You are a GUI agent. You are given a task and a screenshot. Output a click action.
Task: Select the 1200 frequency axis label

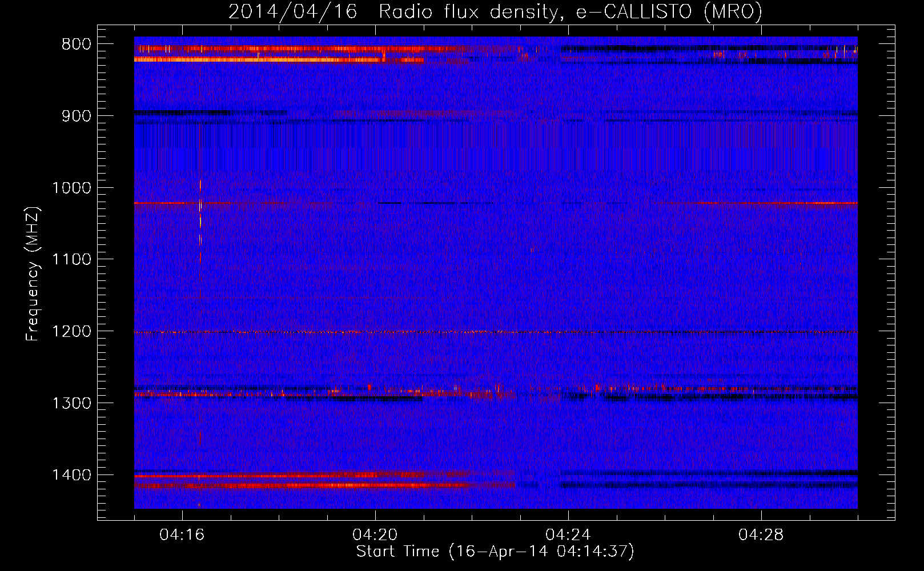(71, 332)
